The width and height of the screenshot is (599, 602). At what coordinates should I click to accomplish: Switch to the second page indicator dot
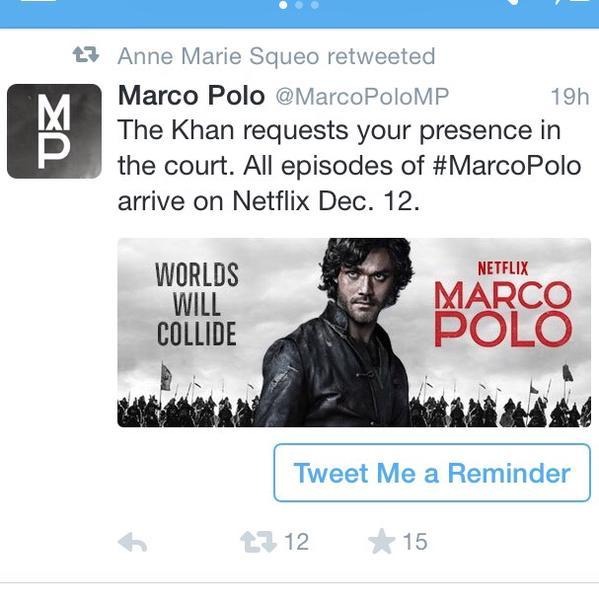(x=299, y=5)
